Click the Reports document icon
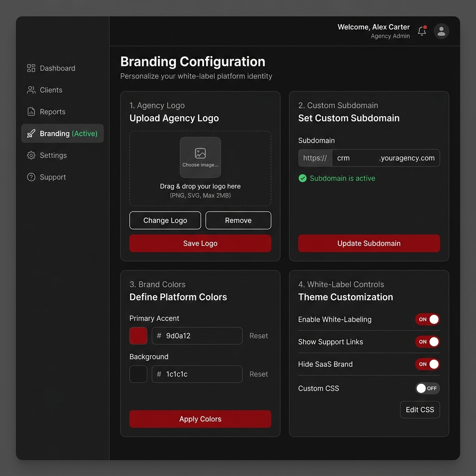 coord(31,112)
